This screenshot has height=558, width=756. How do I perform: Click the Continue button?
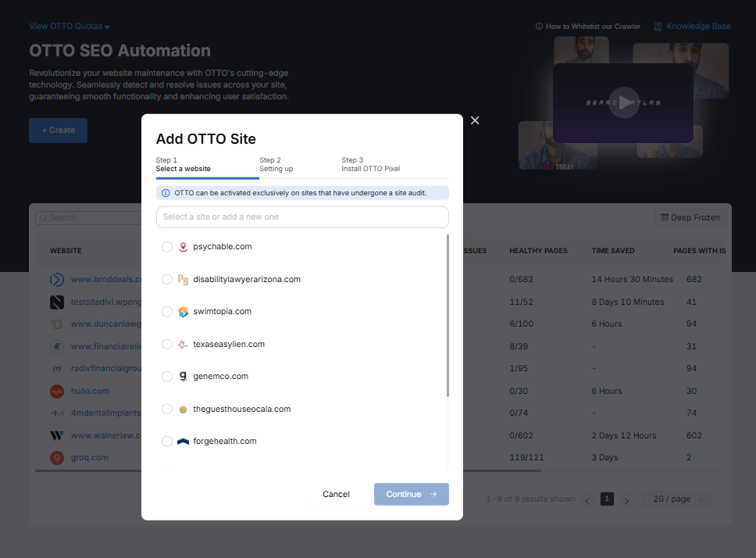[412, 494]
